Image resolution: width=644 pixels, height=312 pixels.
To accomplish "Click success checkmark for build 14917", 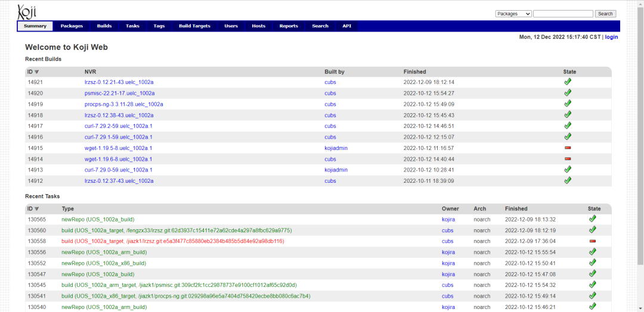I will tap(568, 126).
